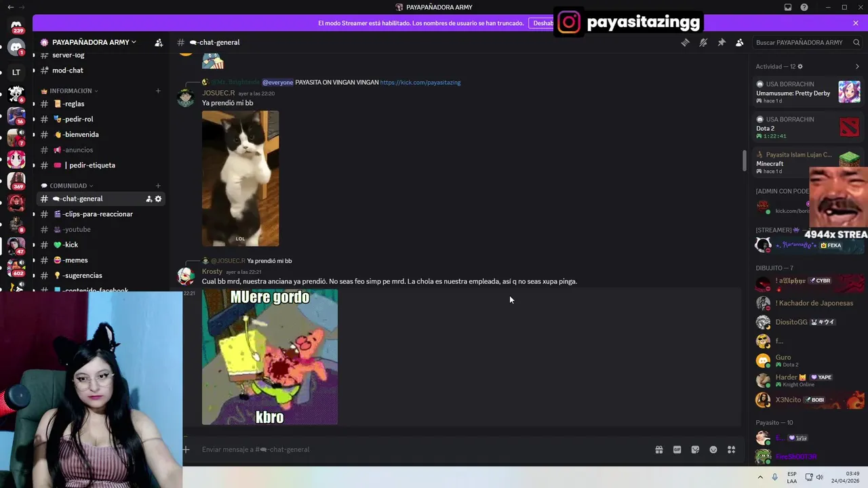Go back with arrow in title bar
868x488 pixels.
pos(10,7)
